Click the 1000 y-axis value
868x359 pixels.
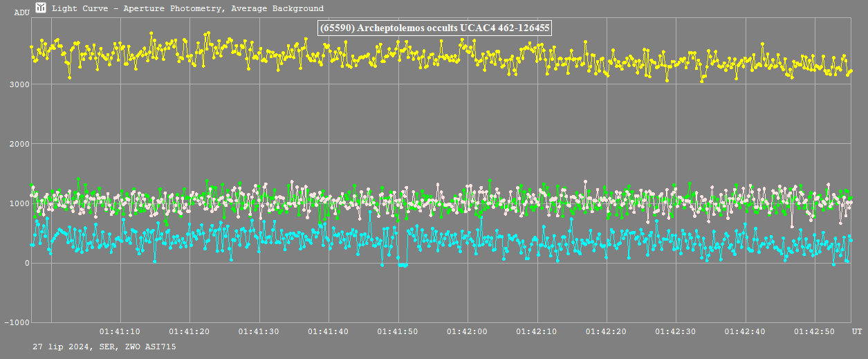coord(19,203)
